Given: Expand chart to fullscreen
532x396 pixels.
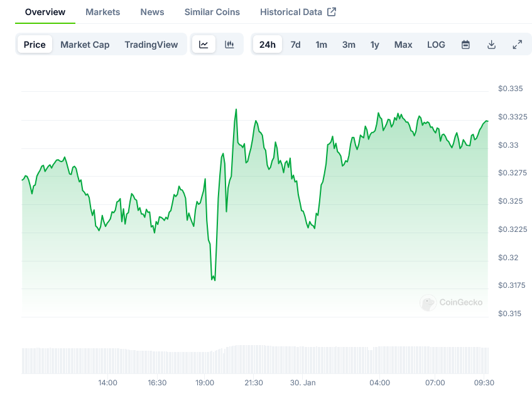Looking at the screenshot, I should pyautogui.click(x=517, y=45).
